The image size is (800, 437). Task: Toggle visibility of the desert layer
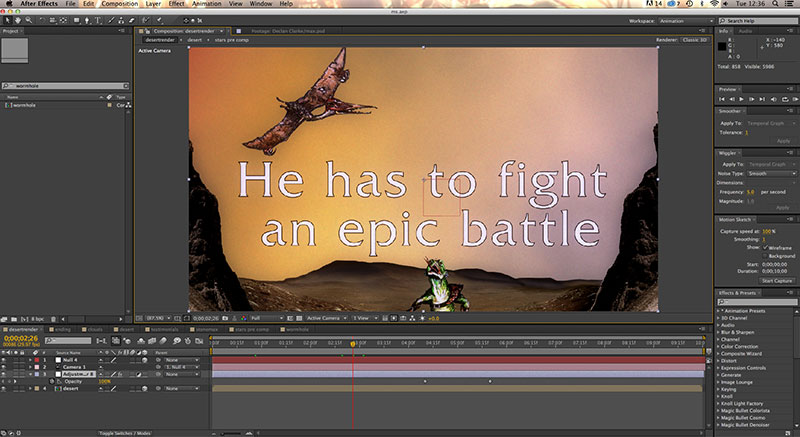[x=5, y=388]
